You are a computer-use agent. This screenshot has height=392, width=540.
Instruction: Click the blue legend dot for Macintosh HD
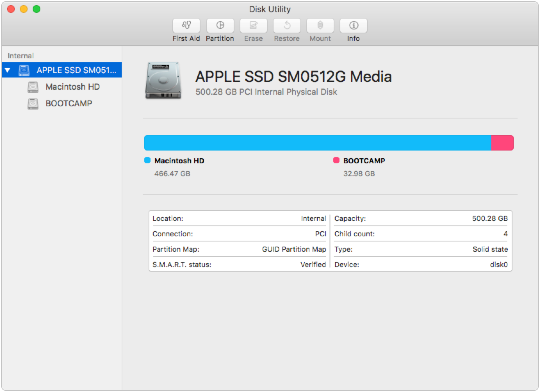pyautogui.click(x=147, y=160)
